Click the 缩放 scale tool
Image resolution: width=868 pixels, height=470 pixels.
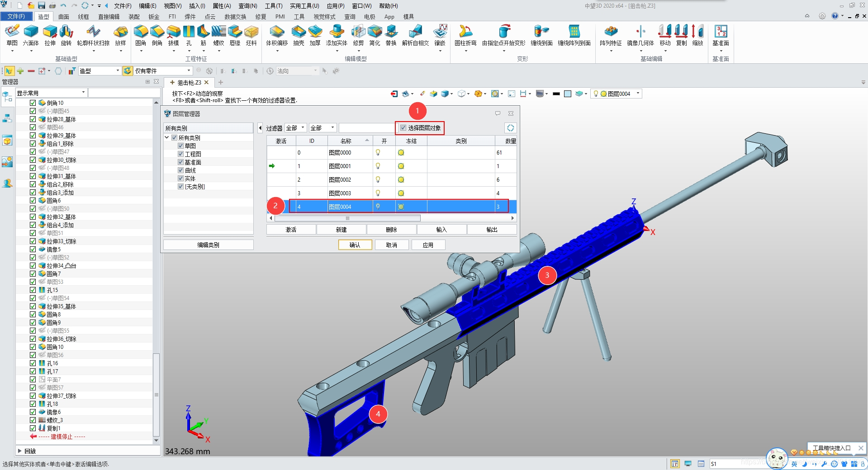click(x=698, y=35)
